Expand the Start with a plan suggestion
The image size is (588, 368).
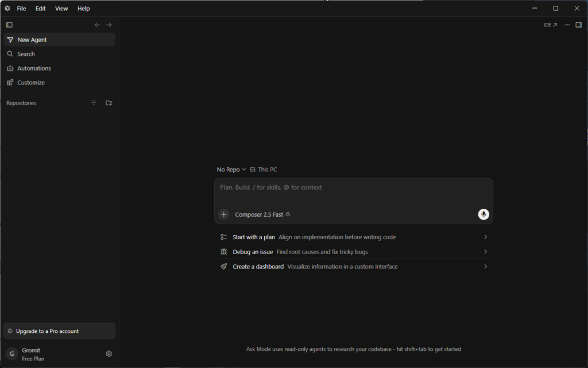pyautogui.click(x=354, y=237)
